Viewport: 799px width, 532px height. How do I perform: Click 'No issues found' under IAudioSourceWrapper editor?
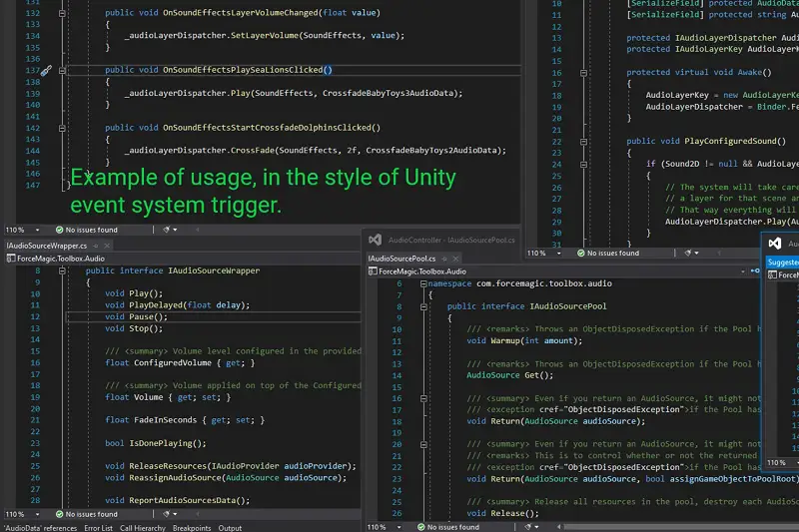pyautogui.click(x=91, y=515)
